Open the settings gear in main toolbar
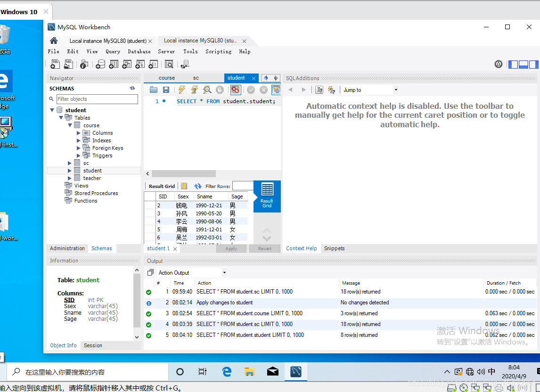The width and height of the screenshot is (540, 392). click(x=499, y=64)
